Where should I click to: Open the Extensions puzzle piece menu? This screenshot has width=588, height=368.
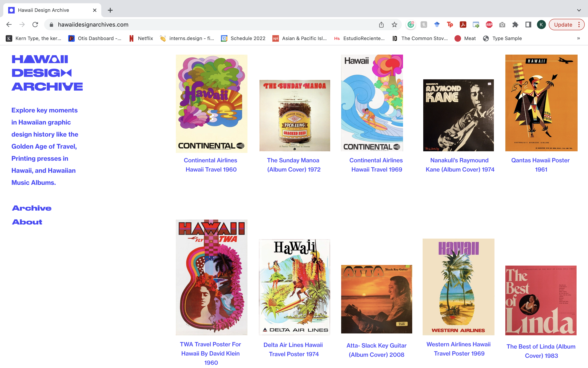(x=515, y=25)
